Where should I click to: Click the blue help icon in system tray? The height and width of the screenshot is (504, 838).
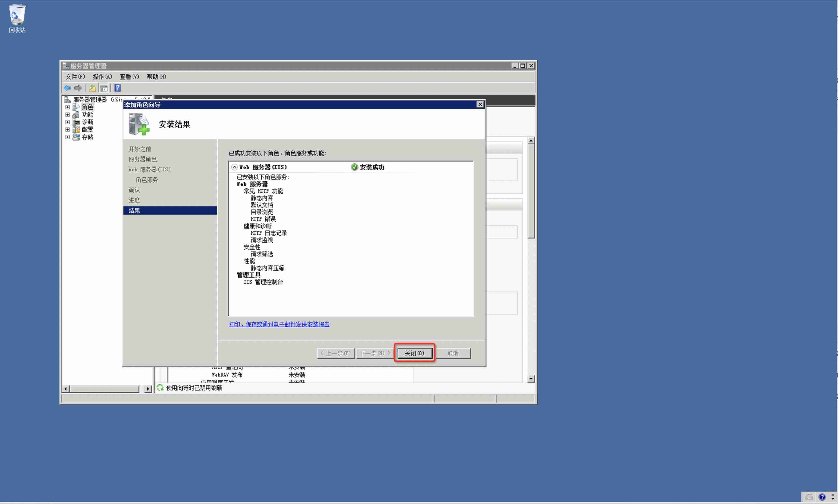(x=823, y=497)
